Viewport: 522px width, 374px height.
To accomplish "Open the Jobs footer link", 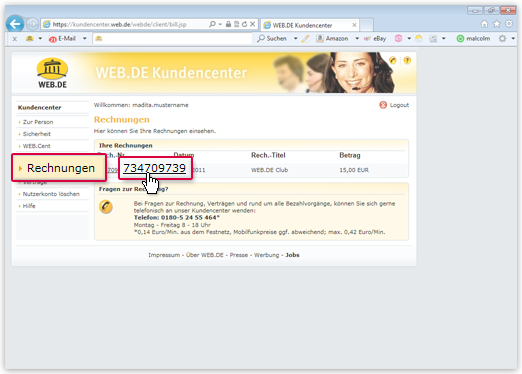I will [292, 255].
